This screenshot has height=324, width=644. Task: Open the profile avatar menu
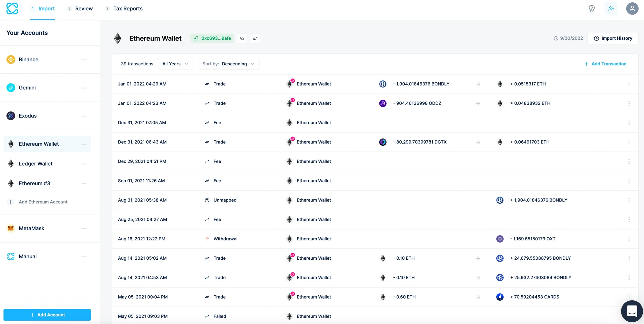coord(632,8)
